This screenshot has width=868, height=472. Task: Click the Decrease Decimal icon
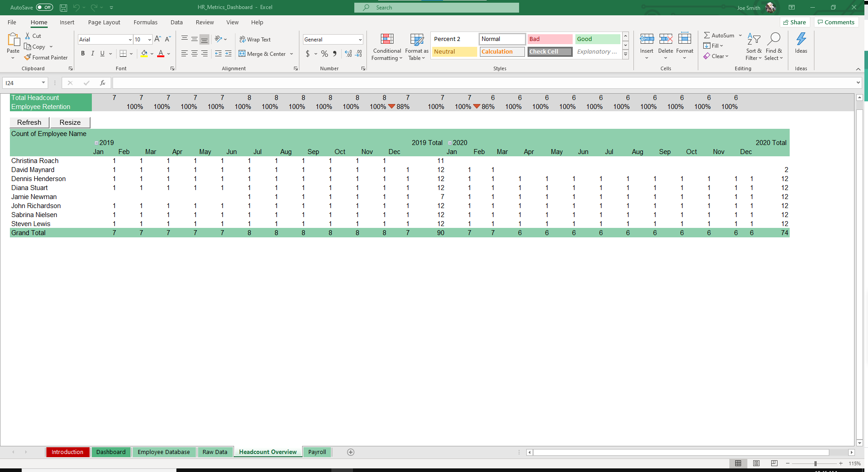coord(358,54)
